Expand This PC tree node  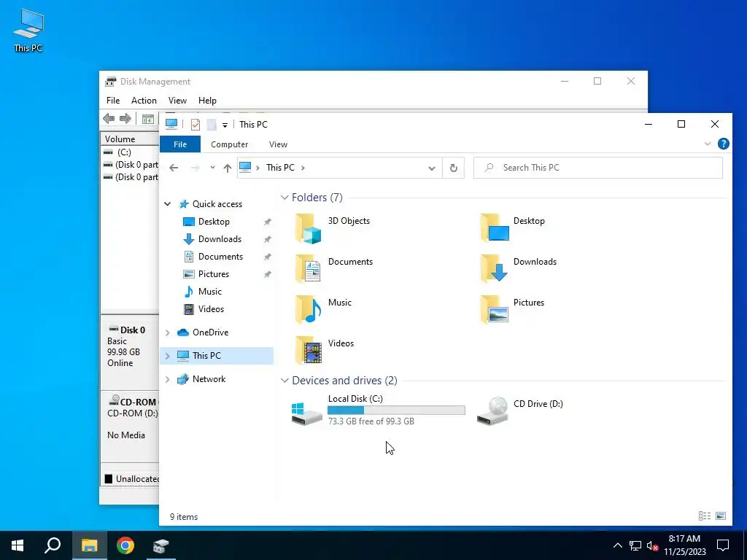[x=167, y=356]
